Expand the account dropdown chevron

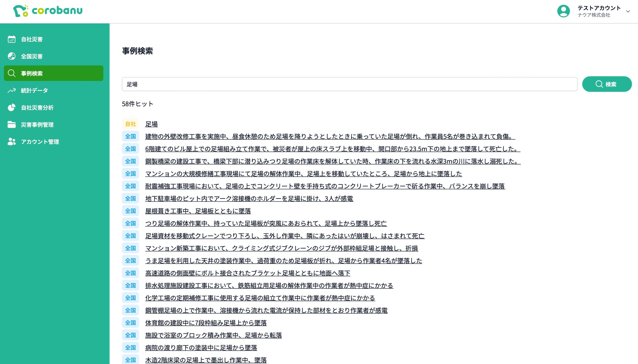628,11
